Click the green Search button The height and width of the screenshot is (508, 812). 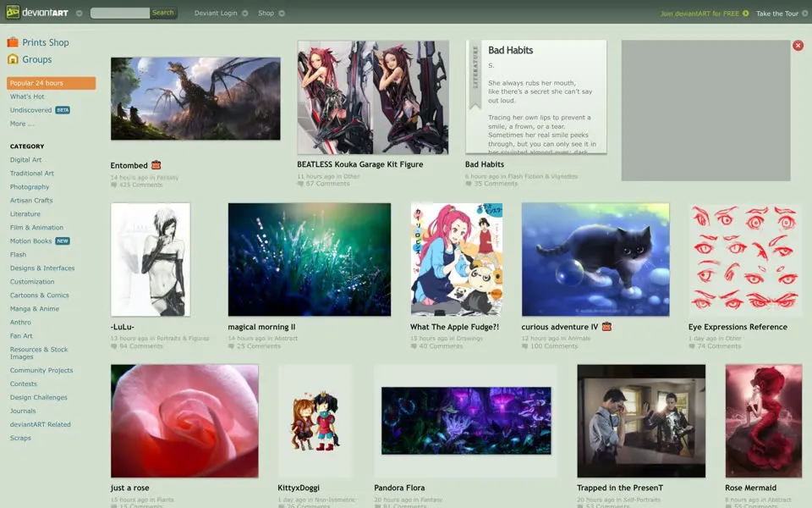(x=163, y=13)
